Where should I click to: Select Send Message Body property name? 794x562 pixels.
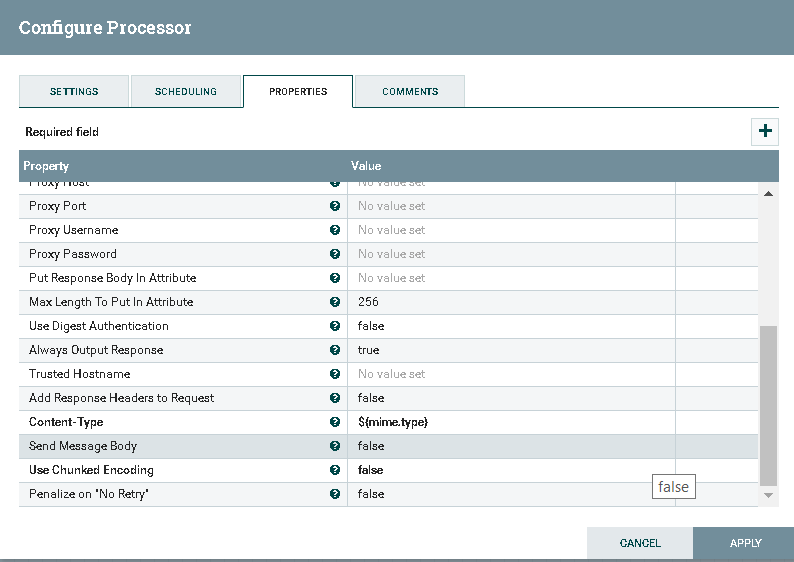click(x=83, y=446)
